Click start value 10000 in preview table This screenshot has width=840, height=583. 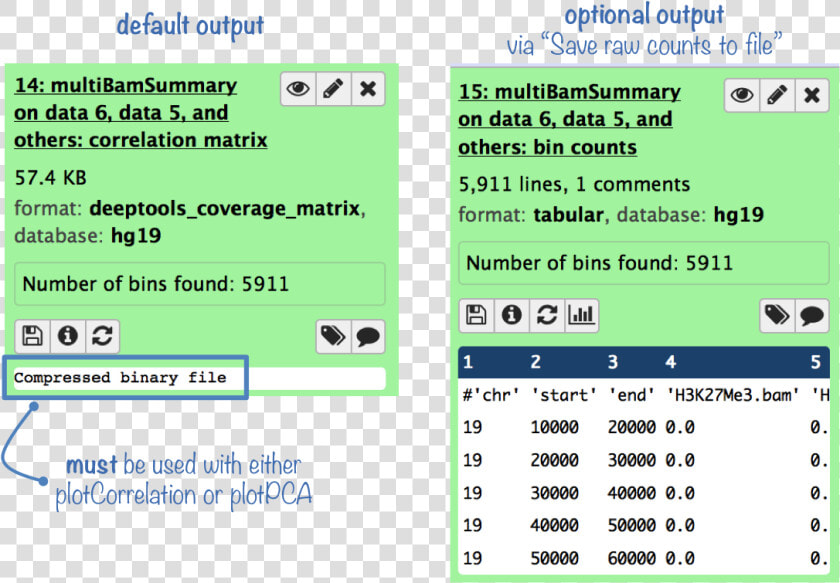(x=554, y=428)
